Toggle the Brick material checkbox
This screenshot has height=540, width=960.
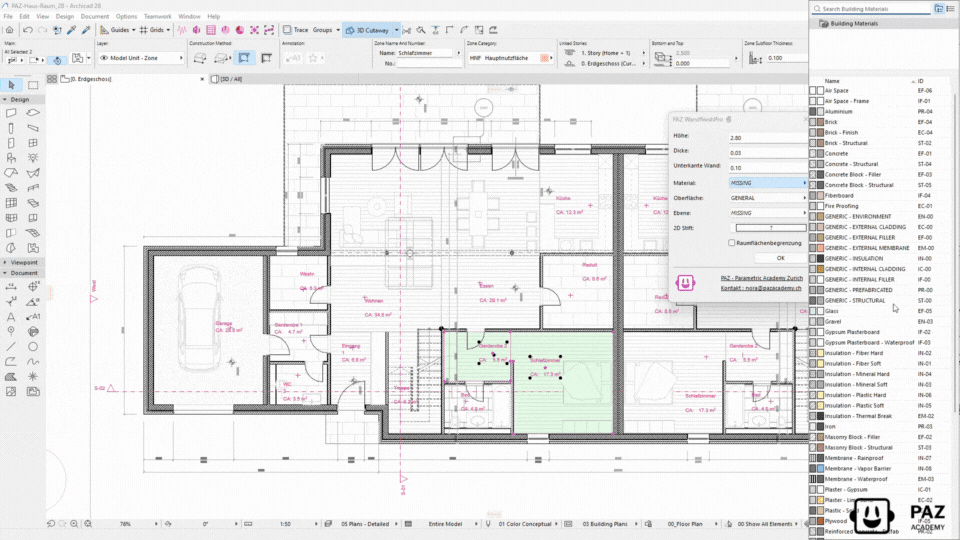(812, 122)
